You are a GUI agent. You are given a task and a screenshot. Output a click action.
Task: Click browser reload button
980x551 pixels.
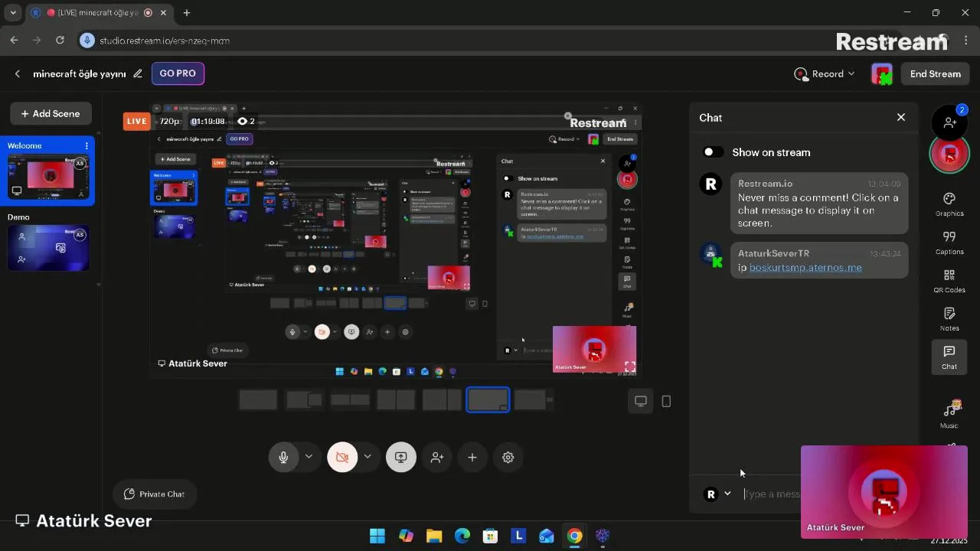coord(60,40)
